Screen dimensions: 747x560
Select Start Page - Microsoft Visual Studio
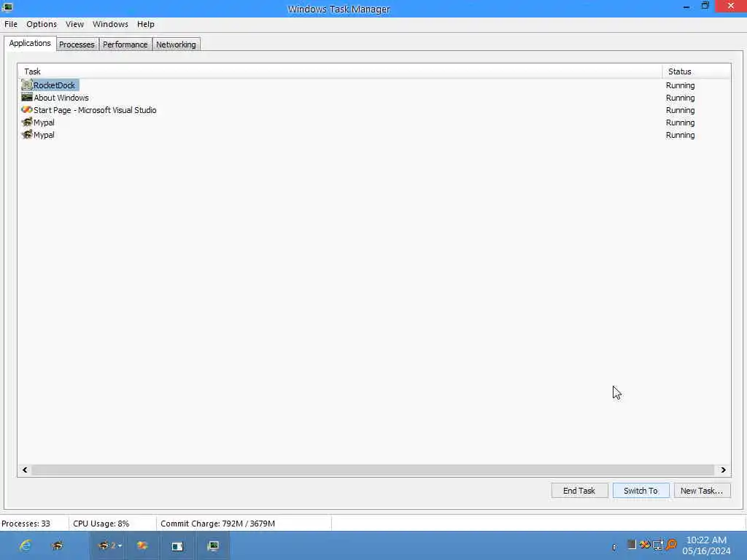click(x=95, y=110)
